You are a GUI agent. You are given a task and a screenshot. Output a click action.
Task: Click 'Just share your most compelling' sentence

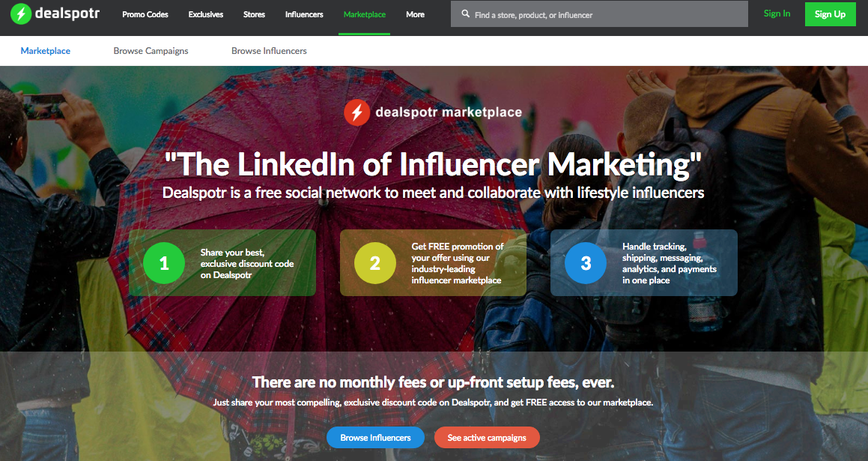click(433, 403)
